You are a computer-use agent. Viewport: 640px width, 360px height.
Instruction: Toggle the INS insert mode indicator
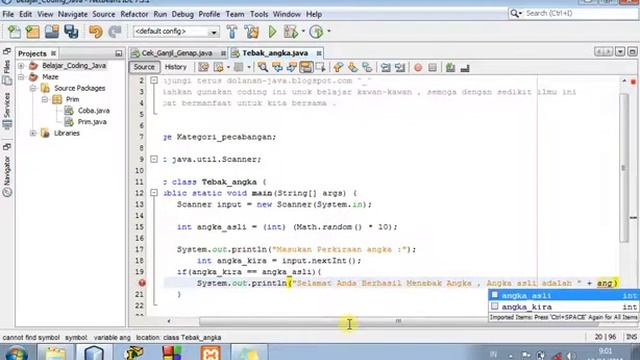[x=631, y=337]
